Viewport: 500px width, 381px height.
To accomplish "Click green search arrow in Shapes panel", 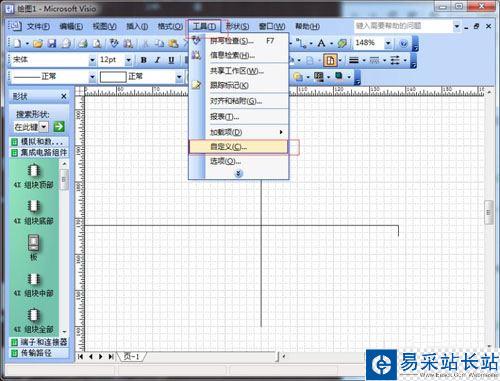I will tap(59, 127).
